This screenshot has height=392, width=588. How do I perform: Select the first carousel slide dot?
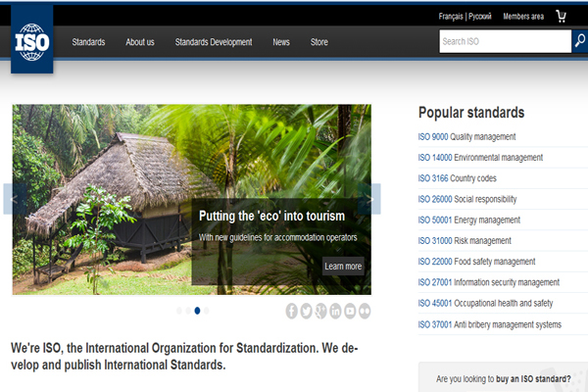[179, 311]
